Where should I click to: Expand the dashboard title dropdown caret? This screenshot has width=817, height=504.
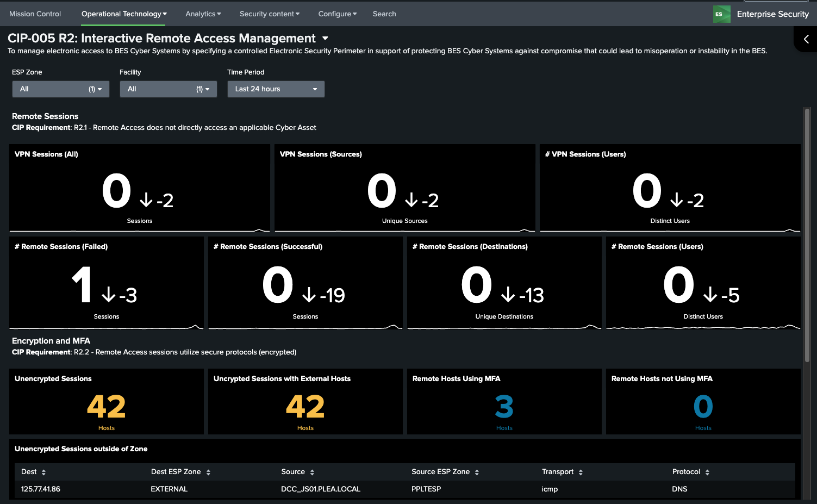[x=325, y=39]
